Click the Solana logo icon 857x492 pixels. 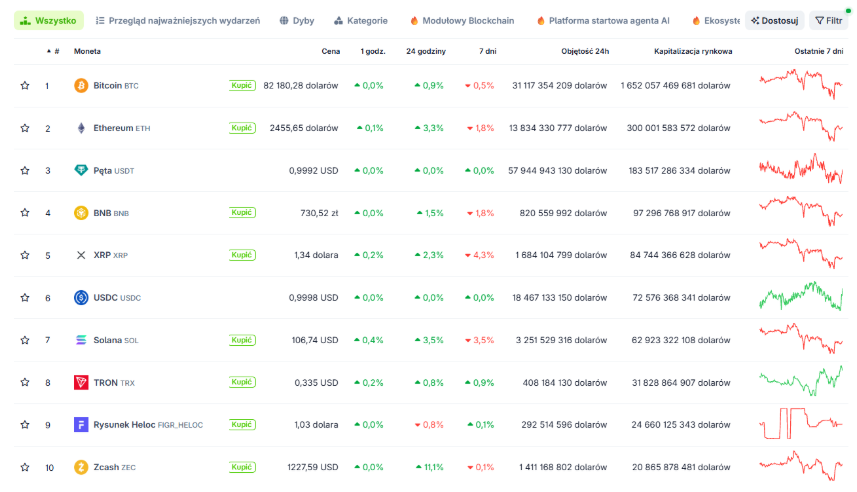tap(81, 340)
